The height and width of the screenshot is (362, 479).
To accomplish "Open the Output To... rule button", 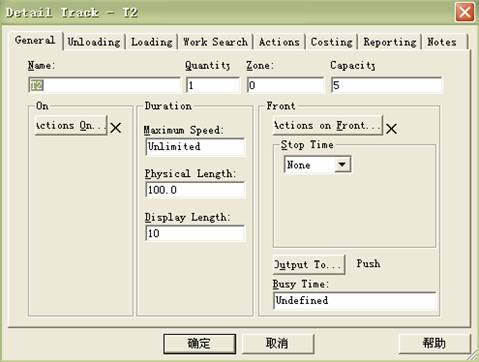I will (309, 265).
